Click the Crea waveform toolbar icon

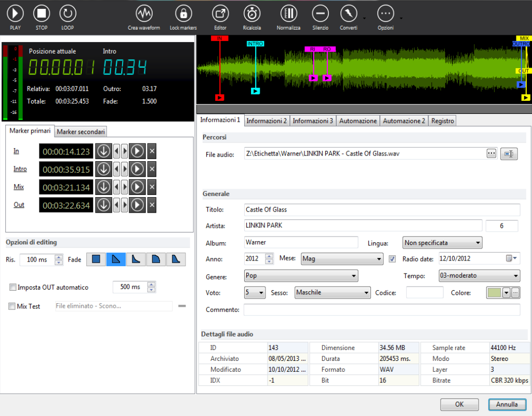(144, 14)
